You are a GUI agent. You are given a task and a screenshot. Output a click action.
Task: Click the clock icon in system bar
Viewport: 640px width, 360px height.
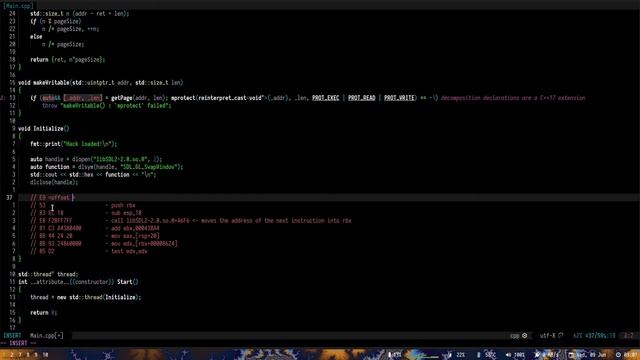pos(618,355)
